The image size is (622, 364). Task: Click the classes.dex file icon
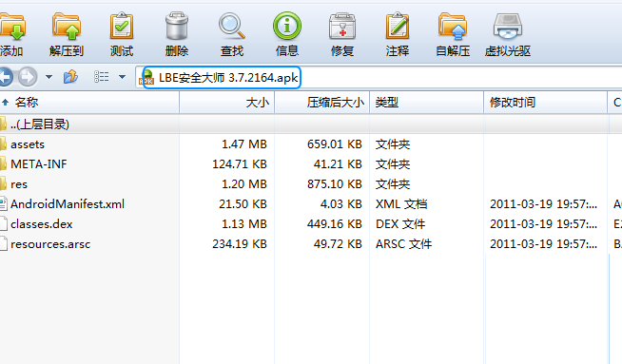3,224
